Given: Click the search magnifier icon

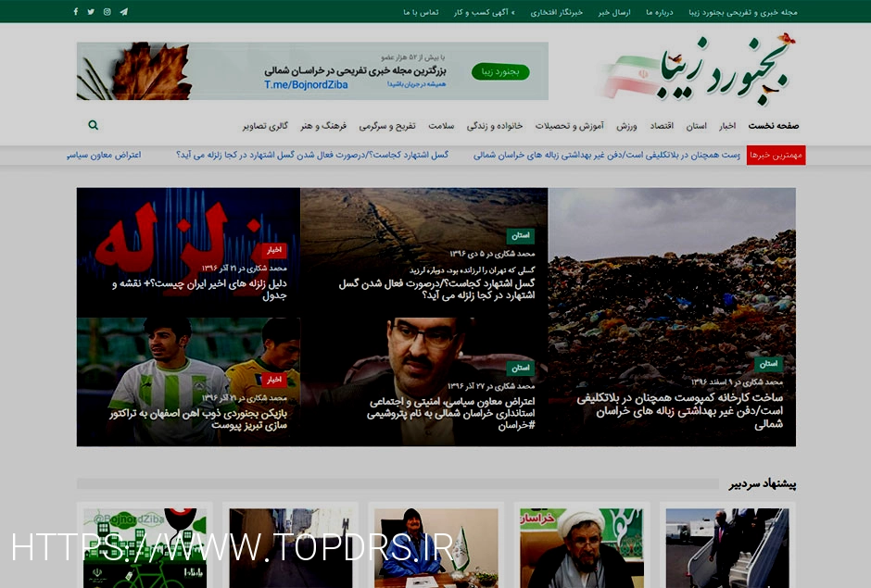Looking at the screenshot, I should click(94, 125).
